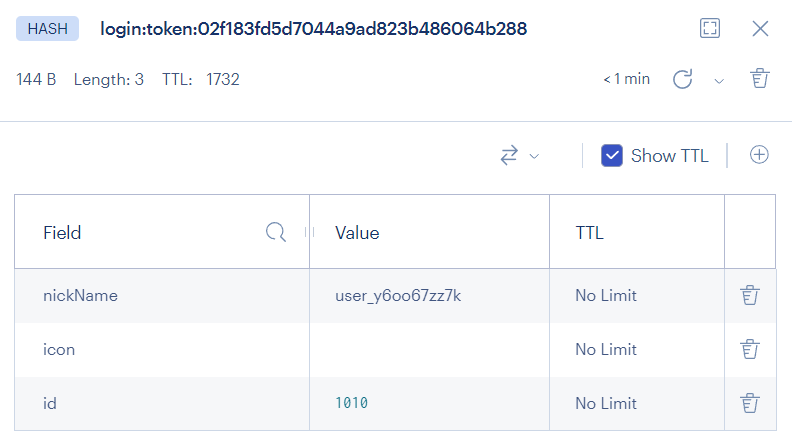Delete the icon field row
Image resolution: width=792 pixels, height=445 pixels.
pyautogui.click(x=750, y=350)
